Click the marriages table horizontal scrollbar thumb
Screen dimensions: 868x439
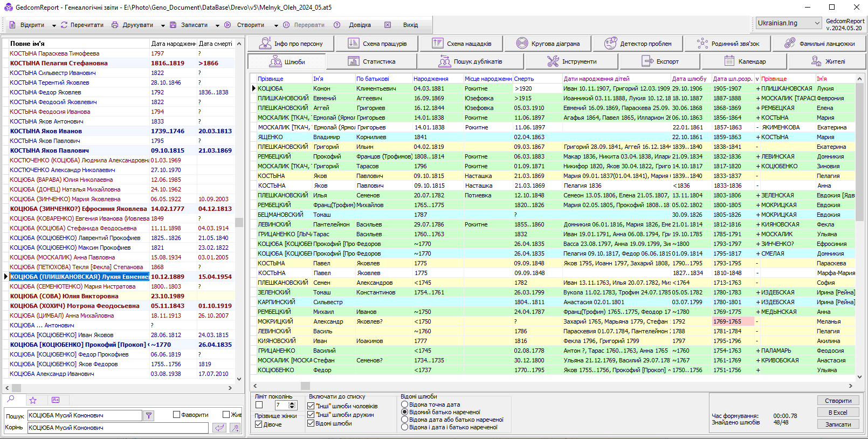[305, 386]
